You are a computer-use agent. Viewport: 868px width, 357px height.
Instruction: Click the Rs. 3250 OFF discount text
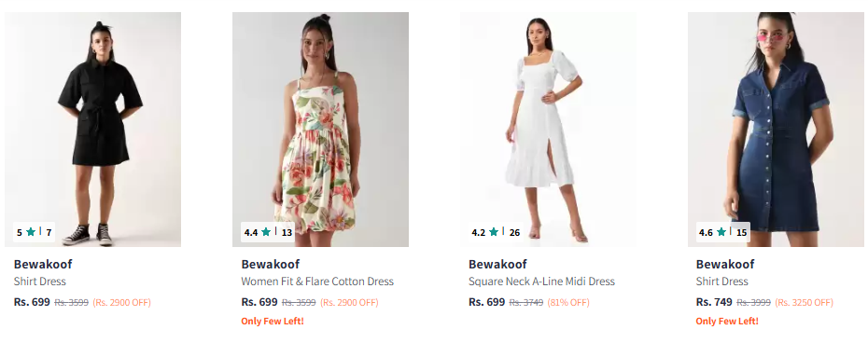click(804, 303)
